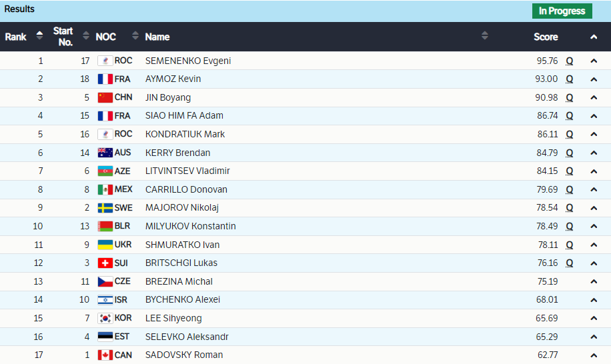The image size is (611, 364).
Task: Open athlete link KONDRATIUK Mark
Action: [185, 134]
